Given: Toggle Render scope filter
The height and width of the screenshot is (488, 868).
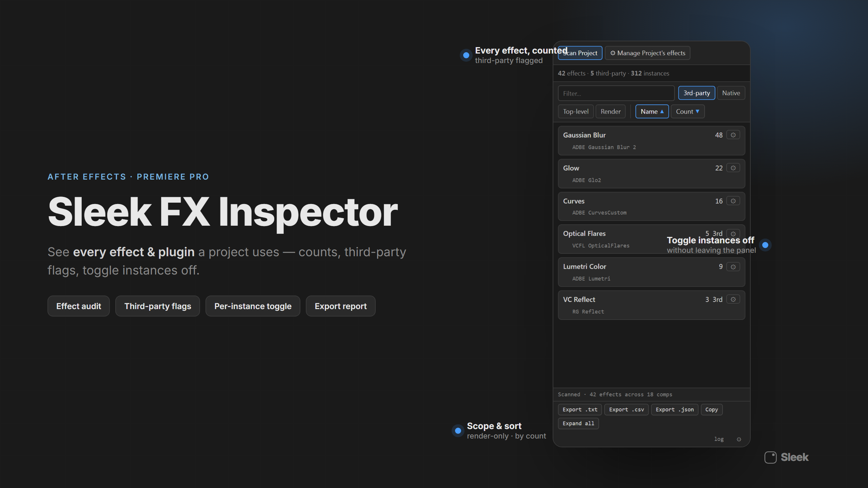Looking at the screenshot, I should click(x=611, y=111).
